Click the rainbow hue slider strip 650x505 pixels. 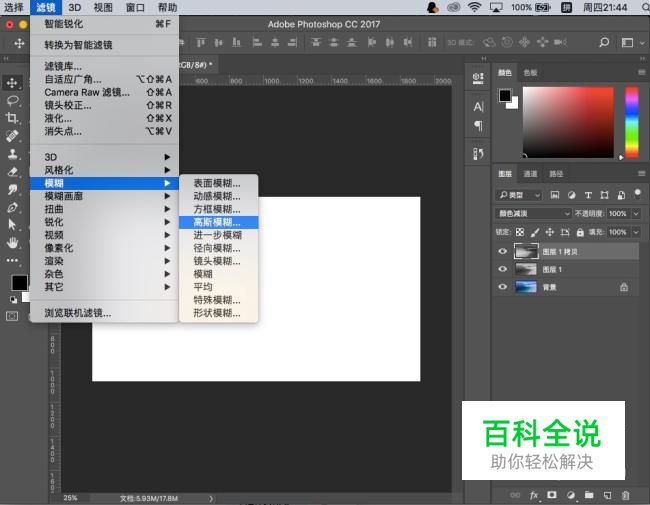coord(632,122)
